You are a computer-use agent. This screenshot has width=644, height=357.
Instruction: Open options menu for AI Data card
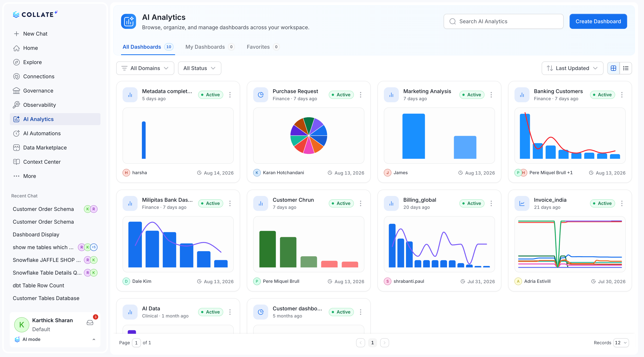tap(230, 312)
